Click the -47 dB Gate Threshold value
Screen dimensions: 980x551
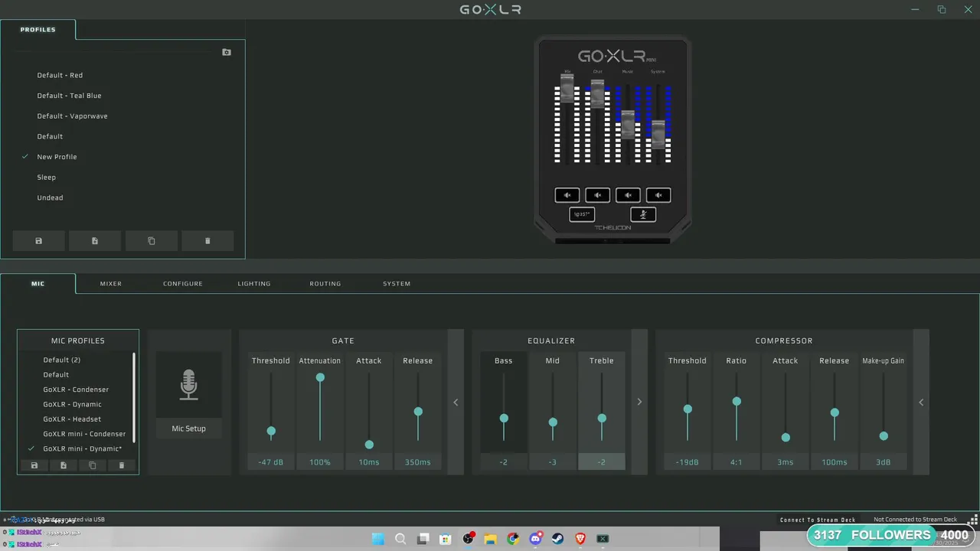[x=271, y=462]
